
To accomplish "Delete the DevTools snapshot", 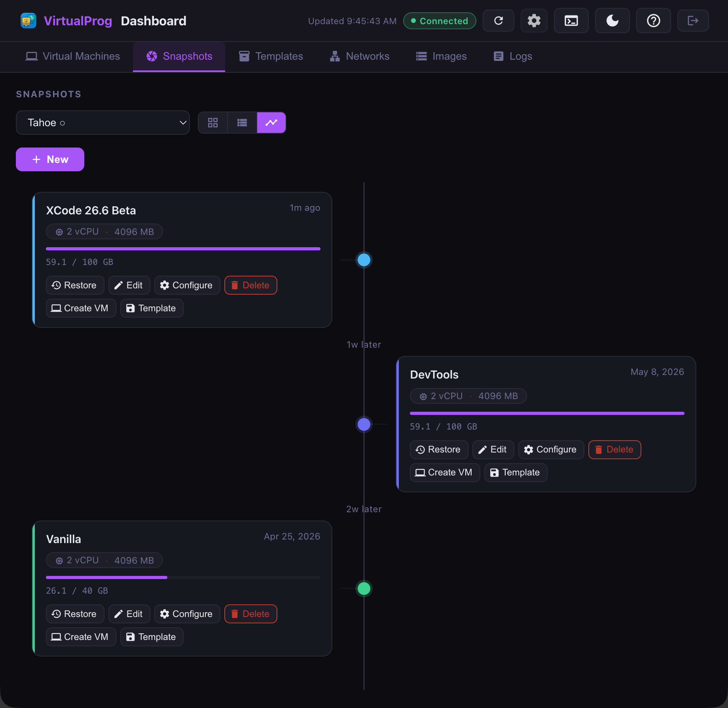I will click(x=614, y=449).
